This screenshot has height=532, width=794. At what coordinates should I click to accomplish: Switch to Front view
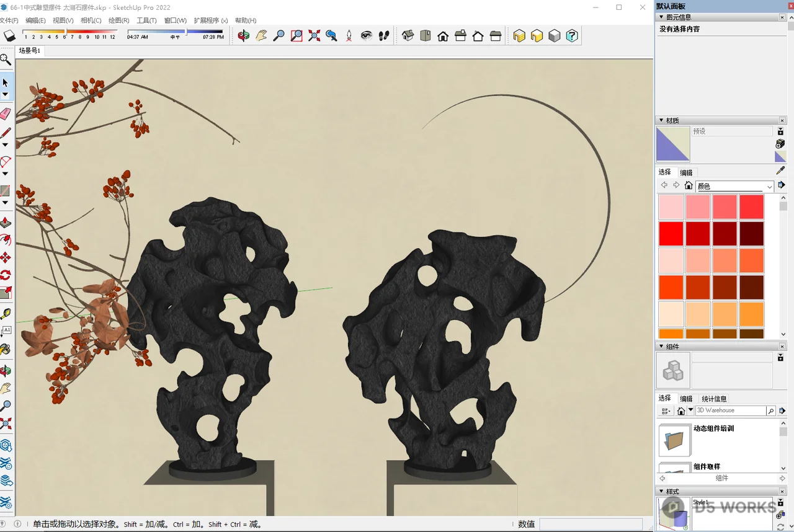click(443, 36)
